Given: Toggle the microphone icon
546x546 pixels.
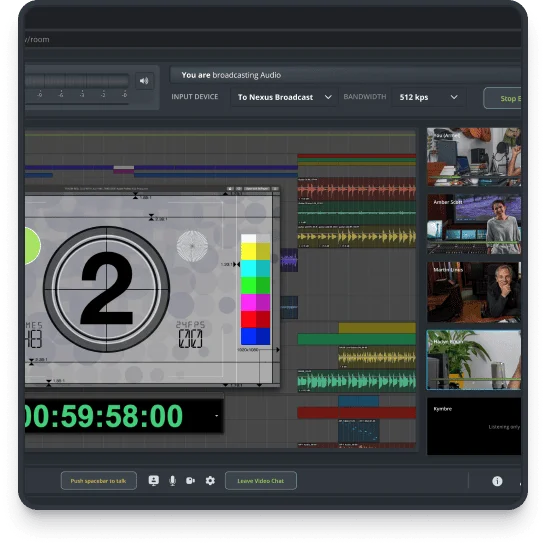Looking at the screenshot, I should [172, 481].
